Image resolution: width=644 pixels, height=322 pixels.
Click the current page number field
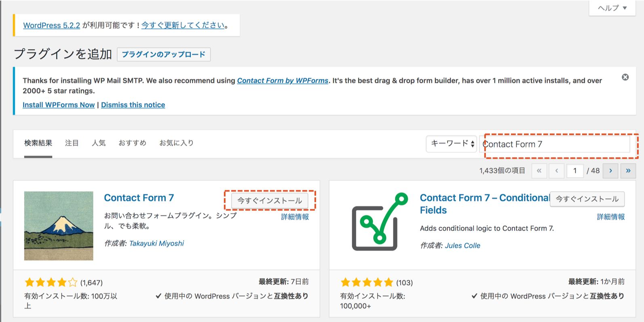(574, 171)
